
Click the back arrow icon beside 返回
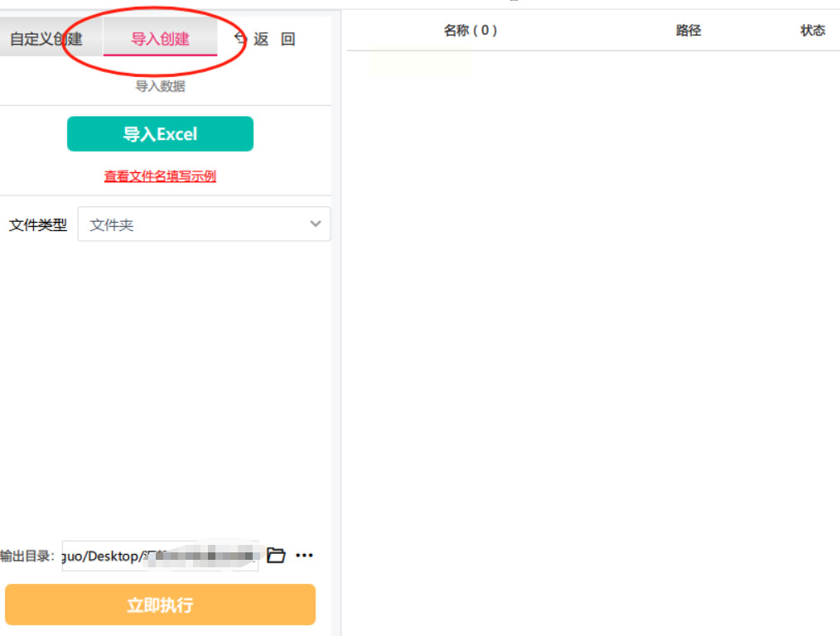click(x=240, y=38)
